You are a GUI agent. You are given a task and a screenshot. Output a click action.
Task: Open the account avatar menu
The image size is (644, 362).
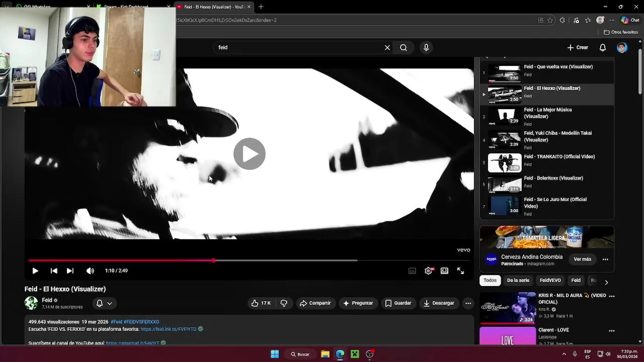pyautogui.click(x=622, y=47)
